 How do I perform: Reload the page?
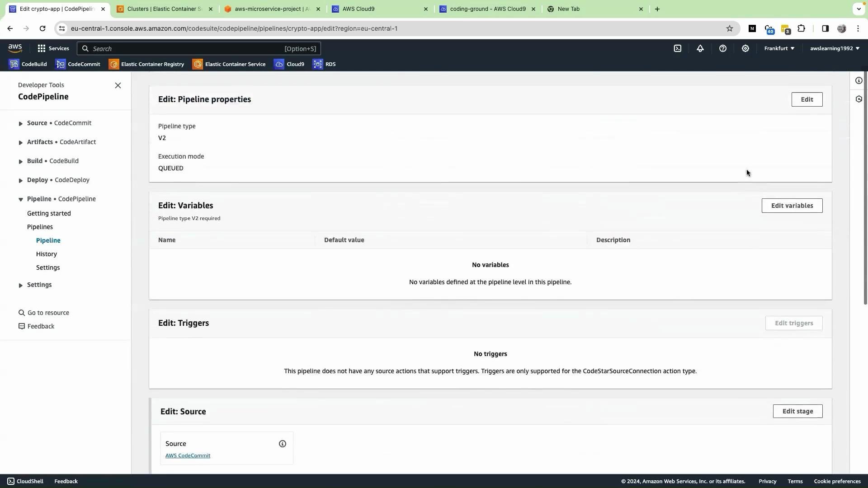click(x=42, y=28)
